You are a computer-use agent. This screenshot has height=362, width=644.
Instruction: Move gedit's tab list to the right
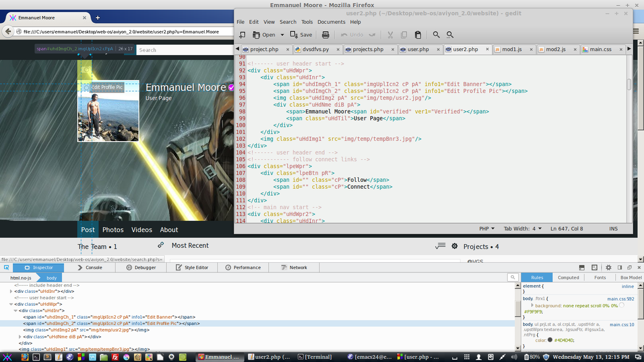pyautogui.click(x=629, y=49)
